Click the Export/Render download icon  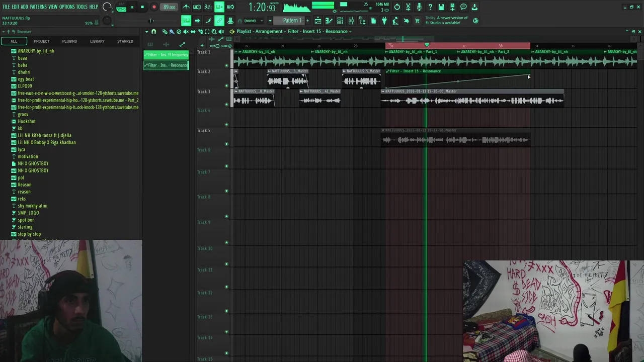click(x=474, y=7)
